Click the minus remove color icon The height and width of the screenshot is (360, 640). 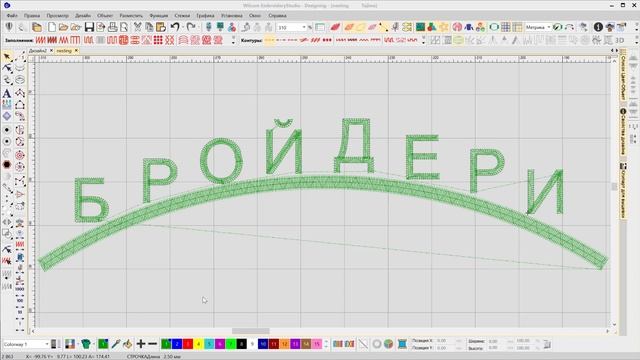coord(153,344)
